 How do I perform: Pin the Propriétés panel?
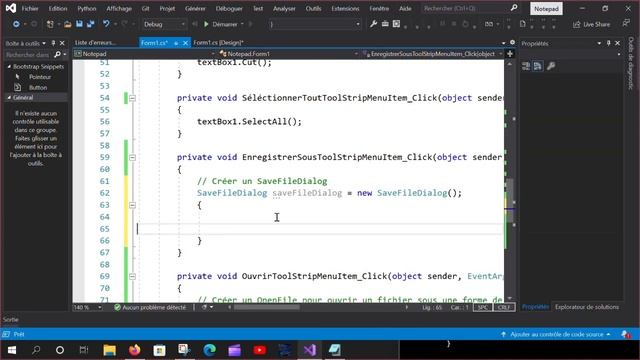point(609,43)
